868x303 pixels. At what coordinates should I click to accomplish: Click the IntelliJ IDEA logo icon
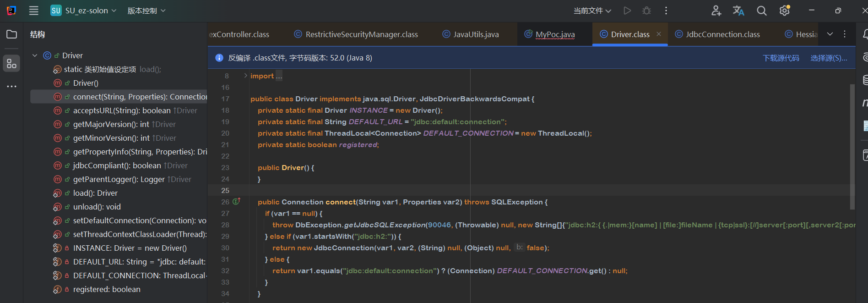[11, 11]
